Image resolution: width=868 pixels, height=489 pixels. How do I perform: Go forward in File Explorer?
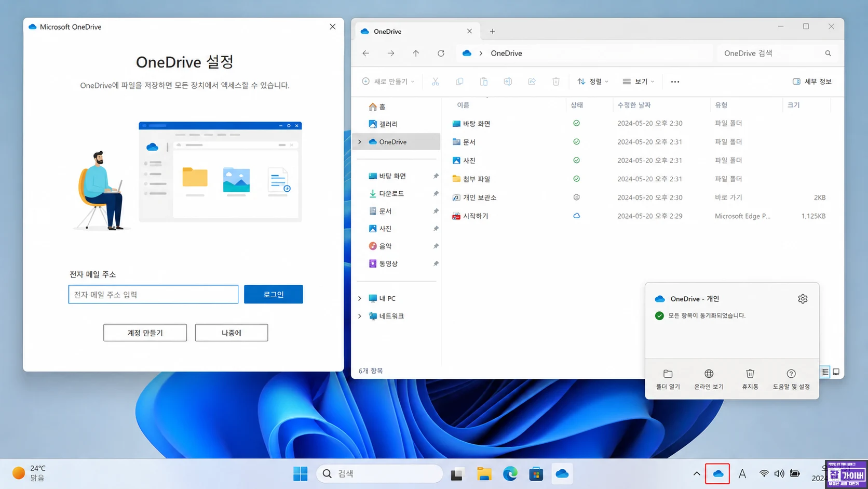pyautogui.click(x=391, y=53)
